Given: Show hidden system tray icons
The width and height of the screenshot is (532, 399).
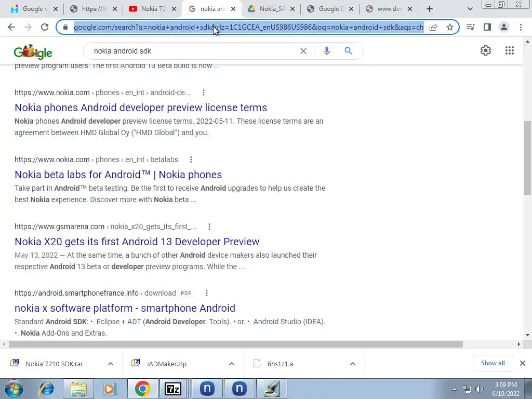Looking at the screenshot, I should pyautogui.click(x=454, y=389).
